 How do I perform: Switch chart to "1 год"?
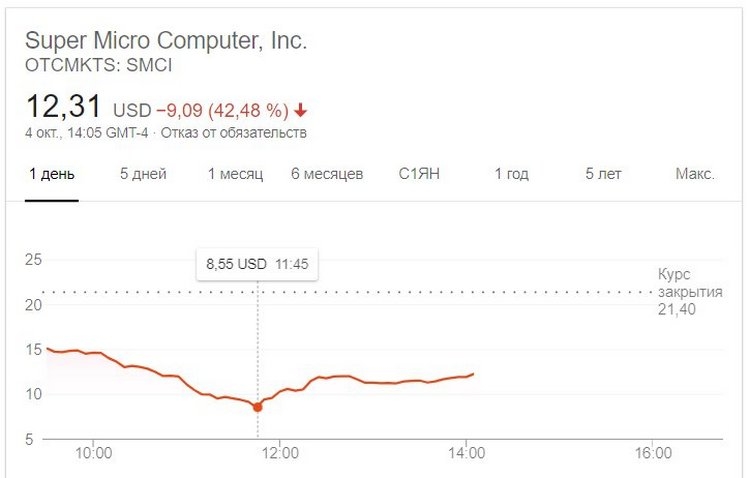pos(511,174)
